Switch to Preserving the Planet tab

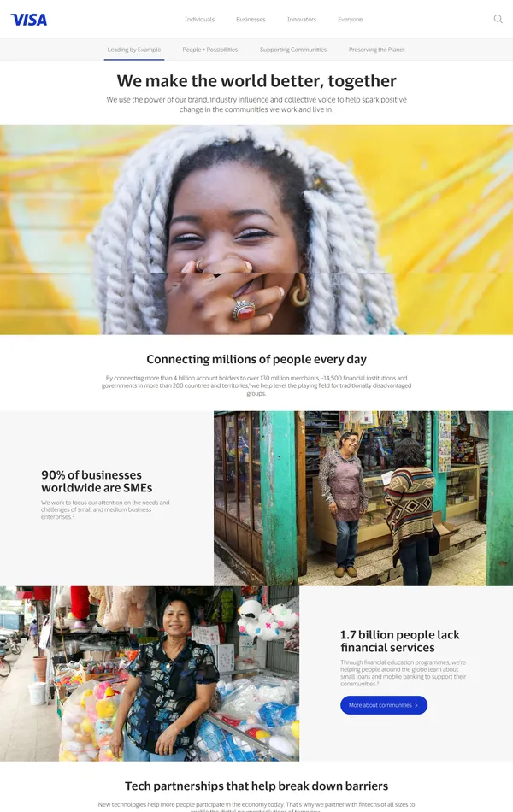tap(377, 50)
